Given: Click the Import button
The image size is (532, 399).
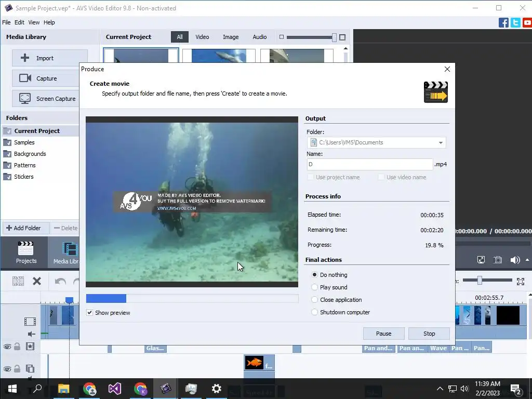Looking at the screenshot, I should tap(49, 58).
